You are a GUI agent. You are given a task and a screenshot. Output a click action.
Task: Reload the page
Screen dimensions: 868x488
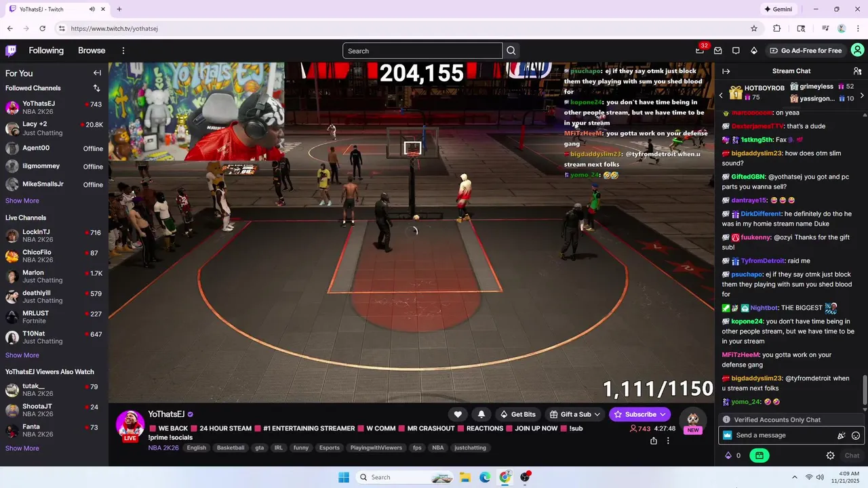[x=42, y=28]
